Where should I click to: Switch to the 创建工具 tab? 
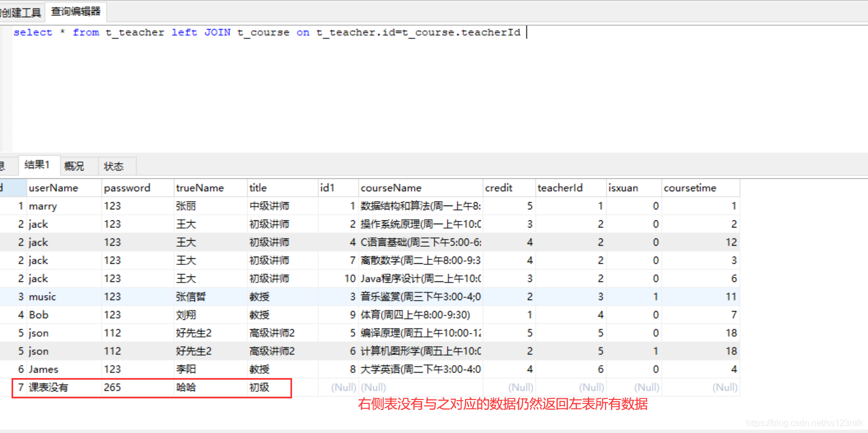[x=22, y=13]
